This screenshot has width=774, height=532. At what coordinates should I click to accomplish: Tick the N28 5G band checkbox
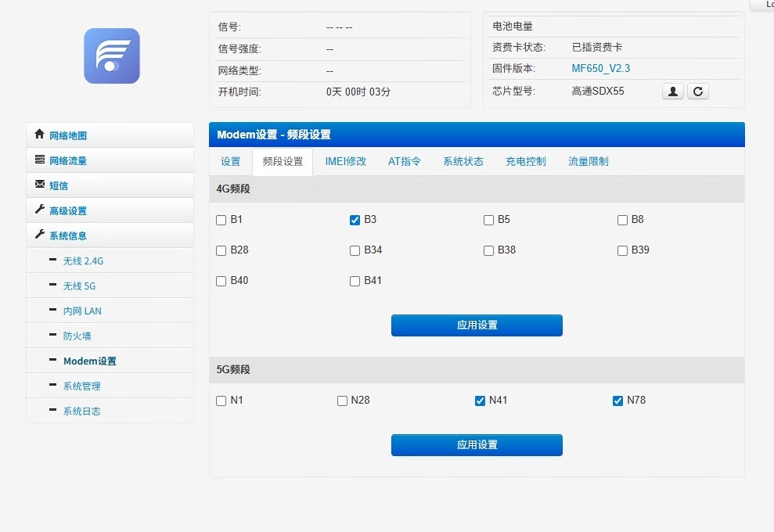[x=342, y=401]
